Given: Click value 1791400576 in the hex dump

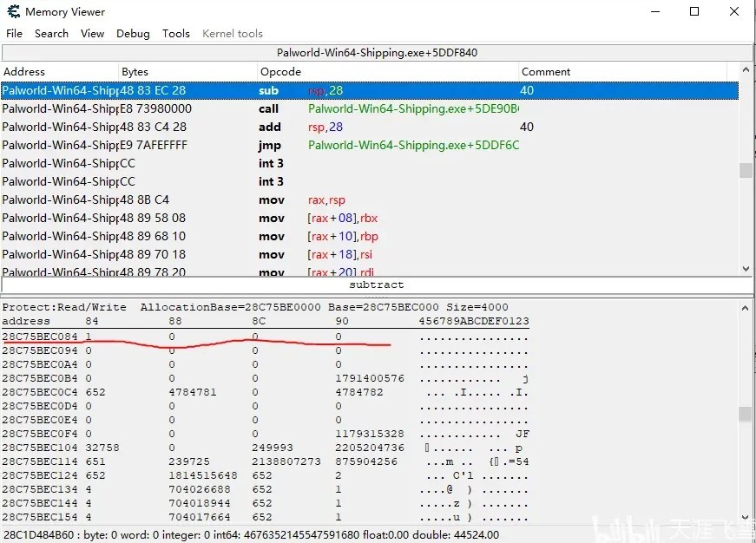Looking at the screenshot, I should tap(370, 378).
